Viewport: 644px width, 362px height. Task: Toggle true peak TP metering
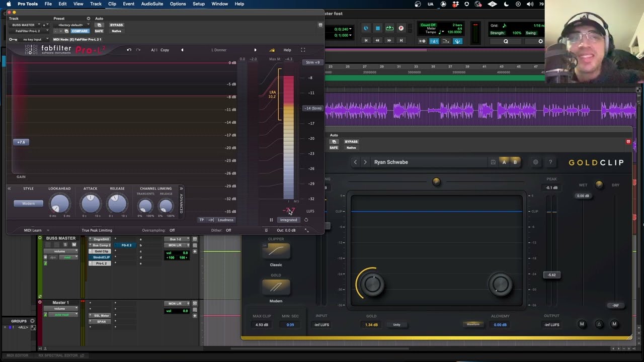coord(202,220)
